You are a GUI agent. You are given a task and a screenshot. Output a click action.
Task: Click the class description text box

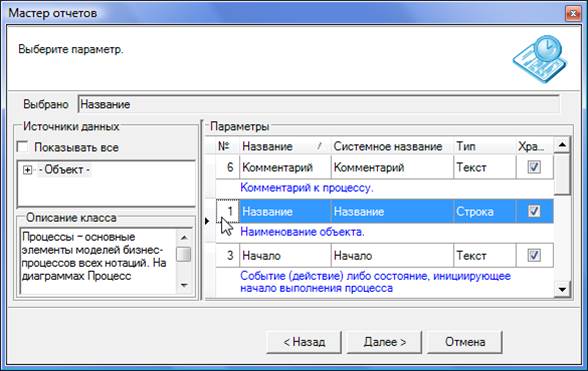click(98, 261)
